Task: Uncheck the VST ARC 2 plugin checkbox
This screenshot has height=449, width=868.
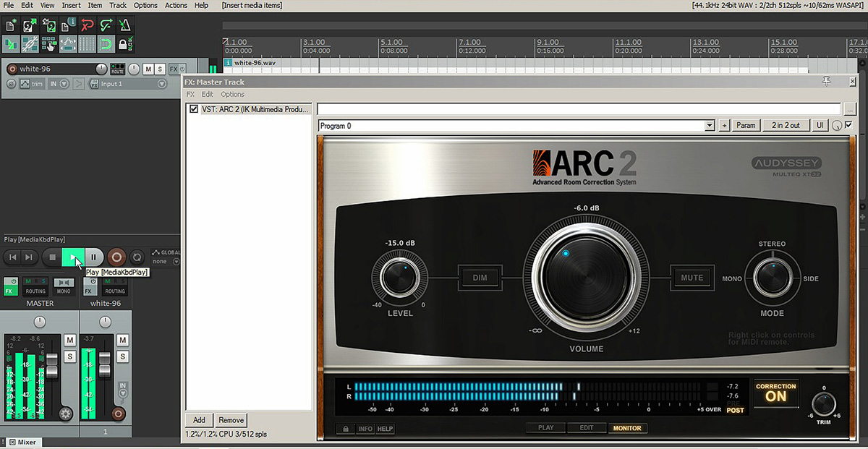Action: [x=194, y=109]
